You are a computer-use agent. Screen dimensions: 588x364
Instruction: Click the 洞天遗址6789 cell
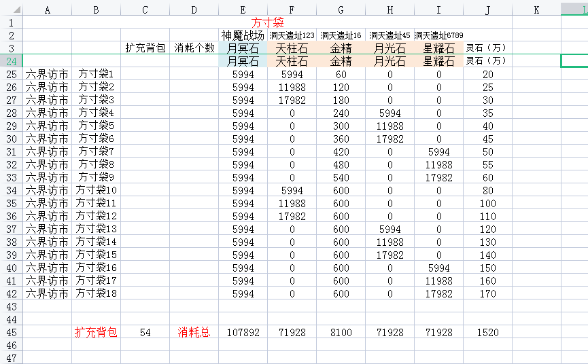pyautogui.click(x=438, y=35)
